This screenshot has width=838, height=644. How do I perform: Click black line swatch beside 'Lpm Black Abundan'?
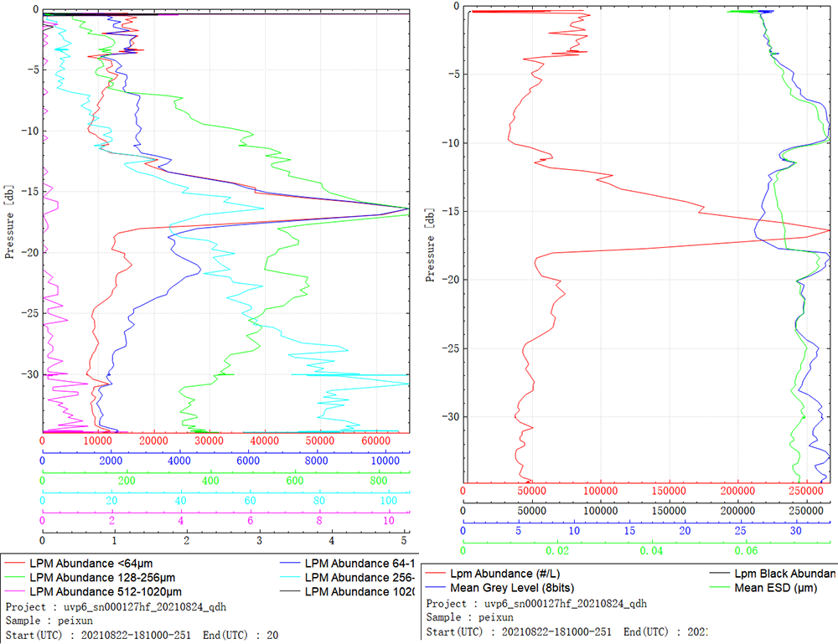719,574
